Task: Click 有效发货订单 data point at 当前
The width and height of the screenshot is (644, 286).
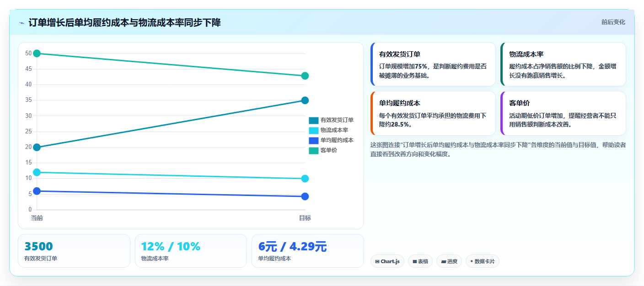Action: [x=37, y=147]
